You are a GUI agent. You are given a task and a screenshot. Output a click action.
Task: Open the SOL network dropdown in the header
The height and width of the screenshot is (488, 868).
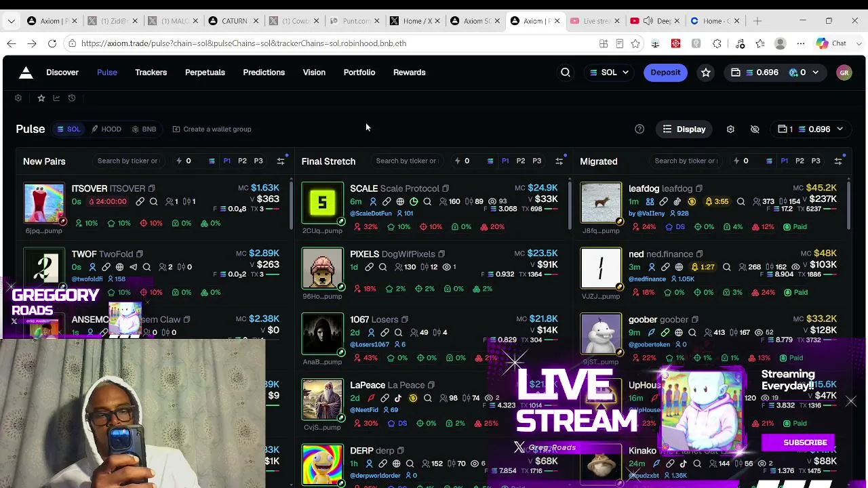609,73
